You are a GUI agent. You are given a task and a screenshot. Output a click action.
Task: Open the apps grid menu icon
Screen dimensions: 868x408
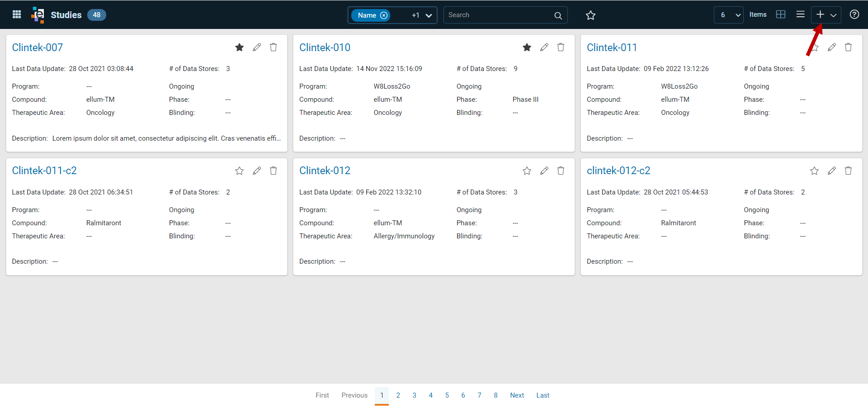17,14
